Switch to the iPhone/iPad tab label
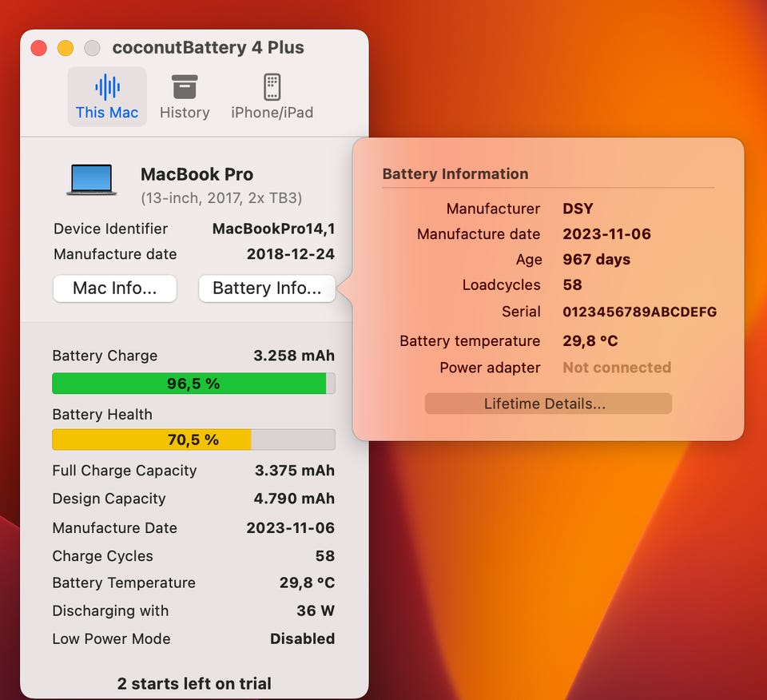The height and width of the screenshot is (700, 767). 272,113
